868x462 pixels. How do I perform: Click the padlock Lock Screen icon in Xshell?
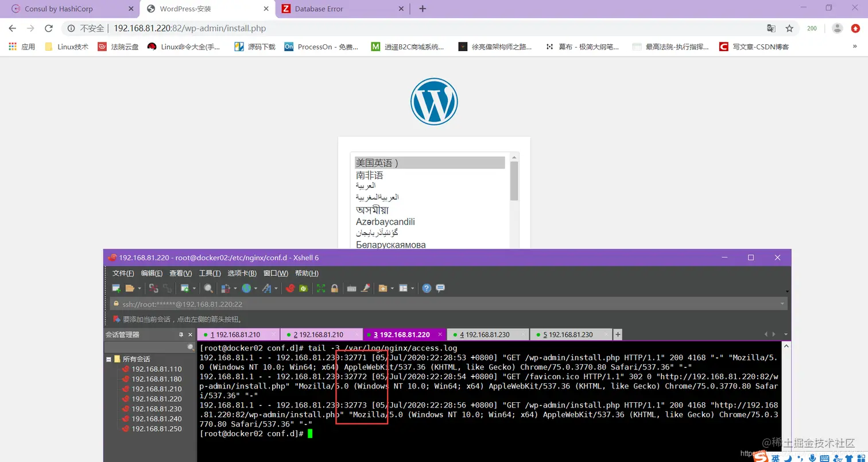tap(335, 288)
